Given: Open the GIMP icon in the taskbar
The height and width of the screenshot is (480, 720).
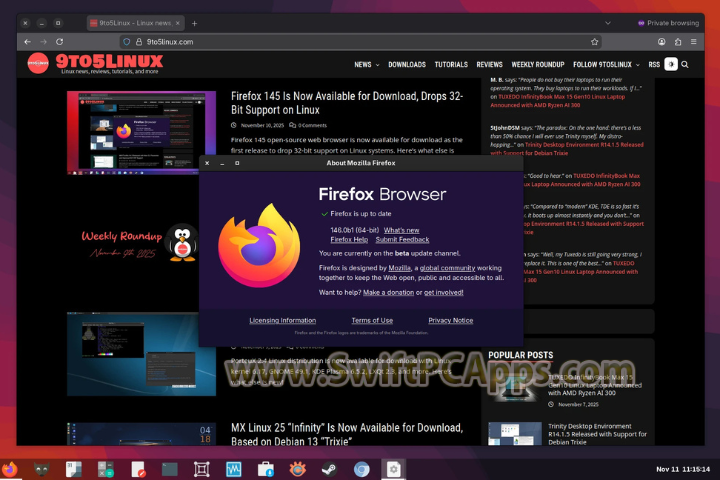Looking at the screenshot, I should click(41, 469).
